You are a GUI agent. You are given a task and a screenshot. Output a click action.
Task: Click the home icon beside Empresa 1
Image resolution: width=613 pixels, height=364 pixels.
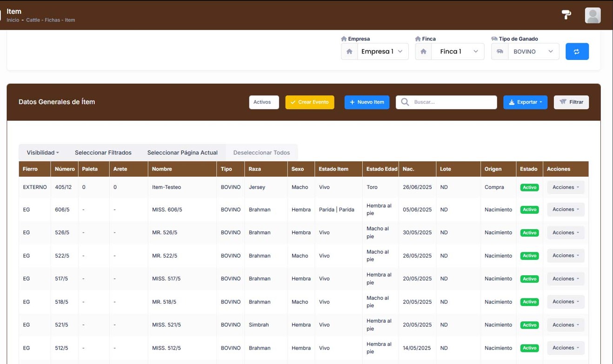tap(349, 52)
